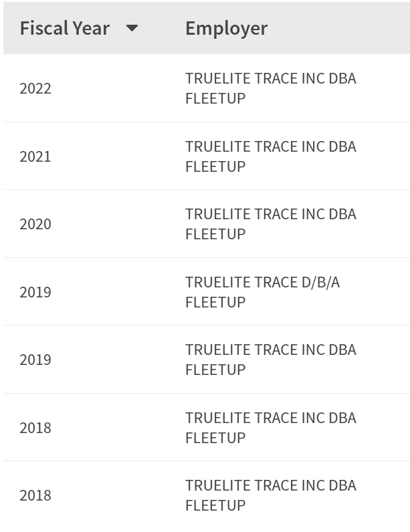The image size is (410, 532).
Task: Click the sort arrow beside Fiscal Year
Action: pos(132,28)
